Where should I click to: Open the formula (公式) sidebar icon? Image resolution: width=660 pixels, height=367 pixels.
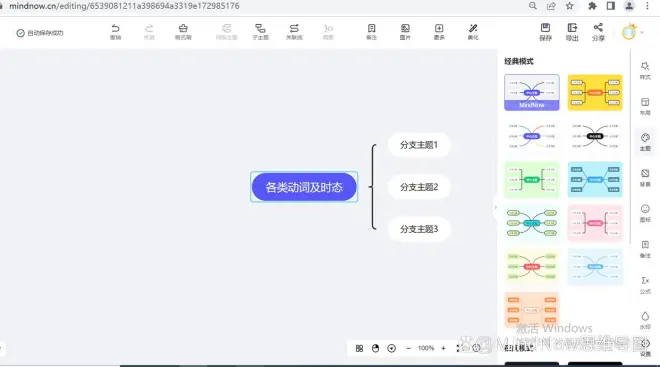point(645,285)
